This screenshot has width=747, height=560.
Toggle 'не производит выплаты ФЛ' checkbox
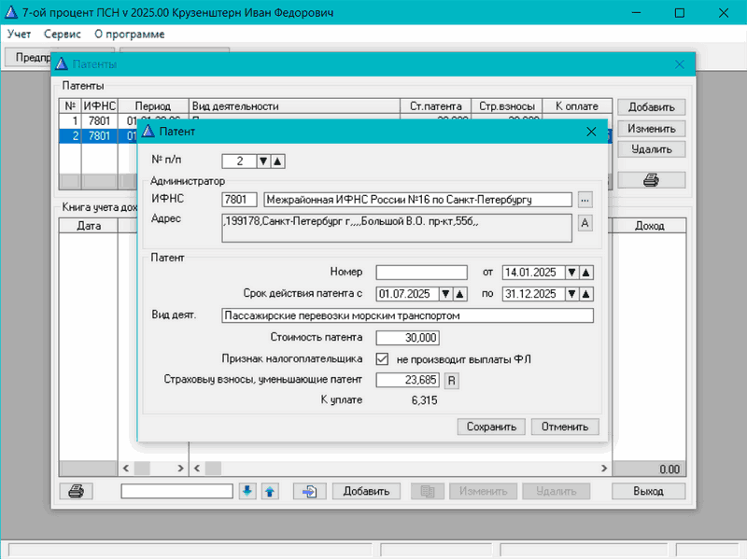pos(382,359)
